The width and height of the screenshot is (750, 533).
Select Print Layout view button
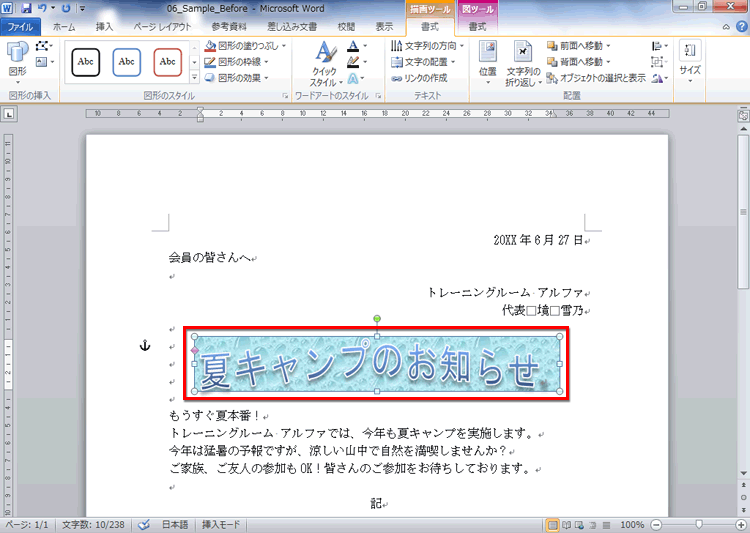click(x=552, y=525)
